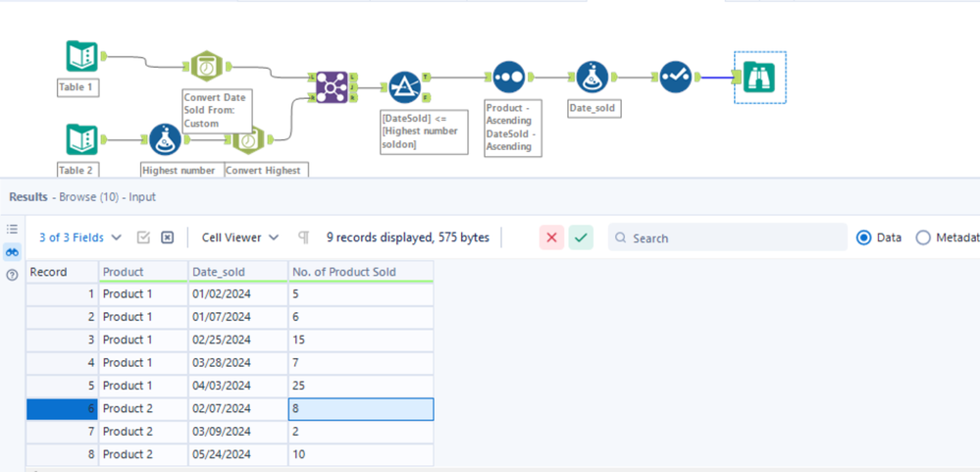
Task: Click the green checkmark apply button
Action: click(581, 237)
